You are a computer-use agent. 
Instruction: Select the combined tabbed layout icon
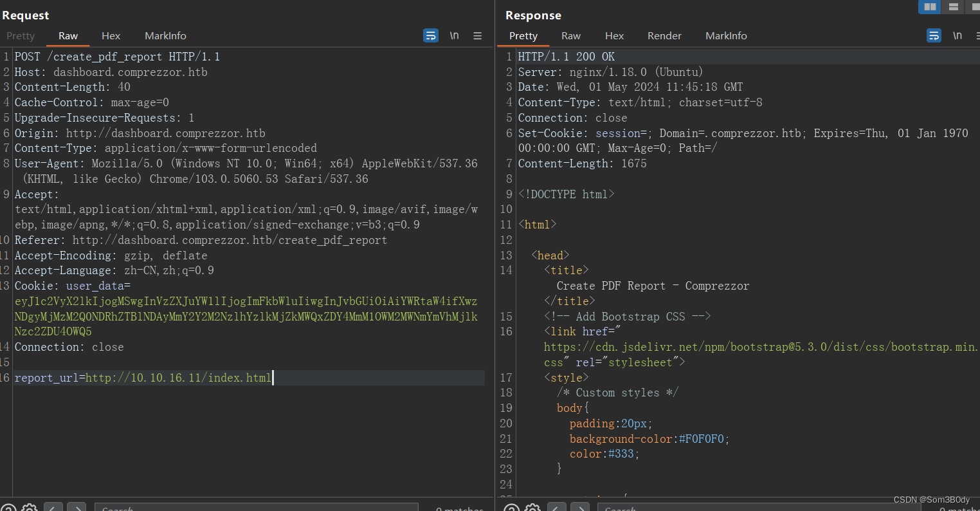974,6
